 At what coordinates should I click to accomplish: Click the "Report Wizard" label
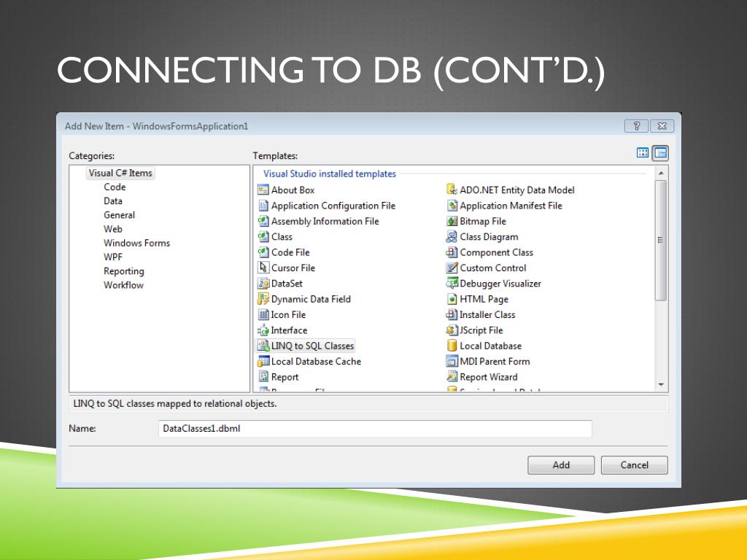click(488, 377)
